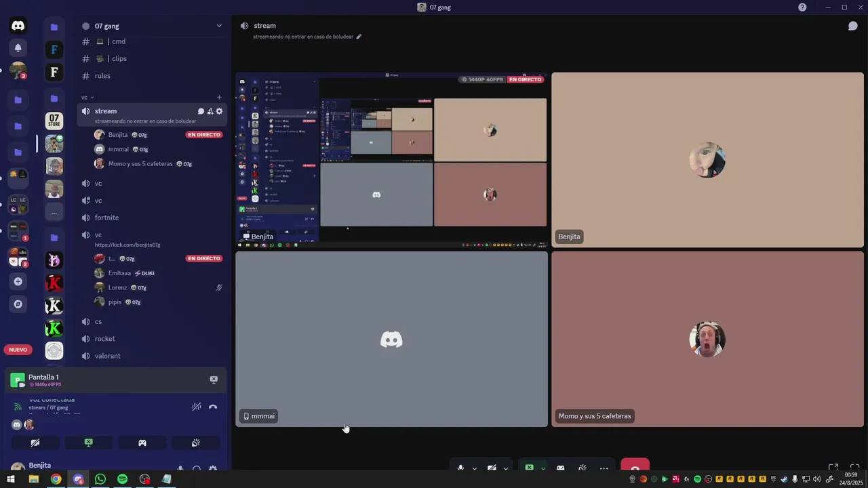868x488 pixels.
Task: Toggle camera in call control bar
Action: (x=492, y=468)
